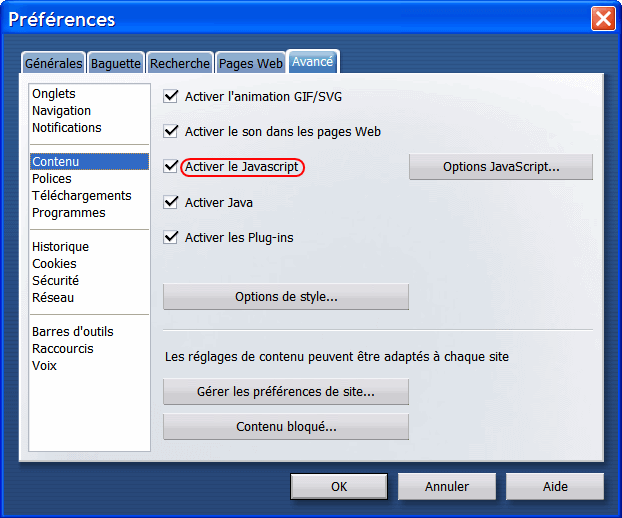Open the Options de style... dialog
The height and width of the screenshot is (518, 622).
(x=286, y=297)
